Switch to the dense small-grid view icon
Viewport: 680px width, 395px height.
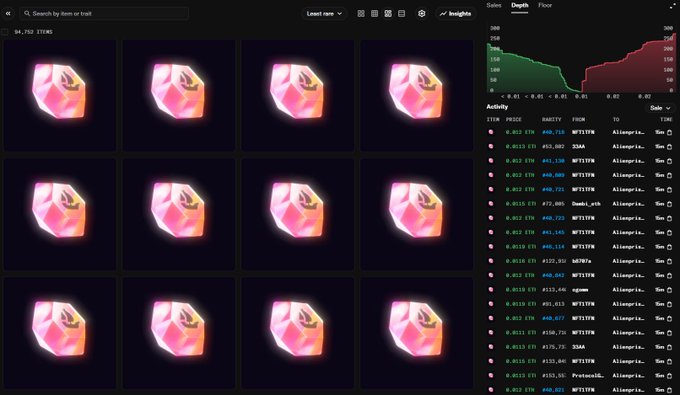pyautogui.click(x=374, y=14)
